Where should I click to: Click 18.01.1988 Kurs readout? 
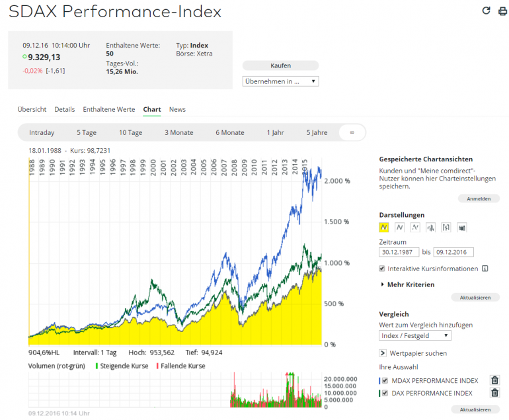69,150
